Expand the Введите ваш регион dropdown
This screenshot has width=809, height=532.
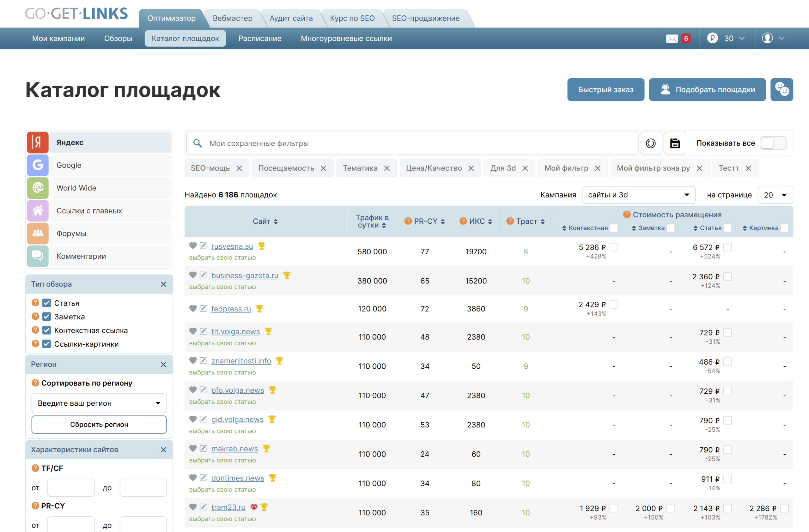pos(99,403)
